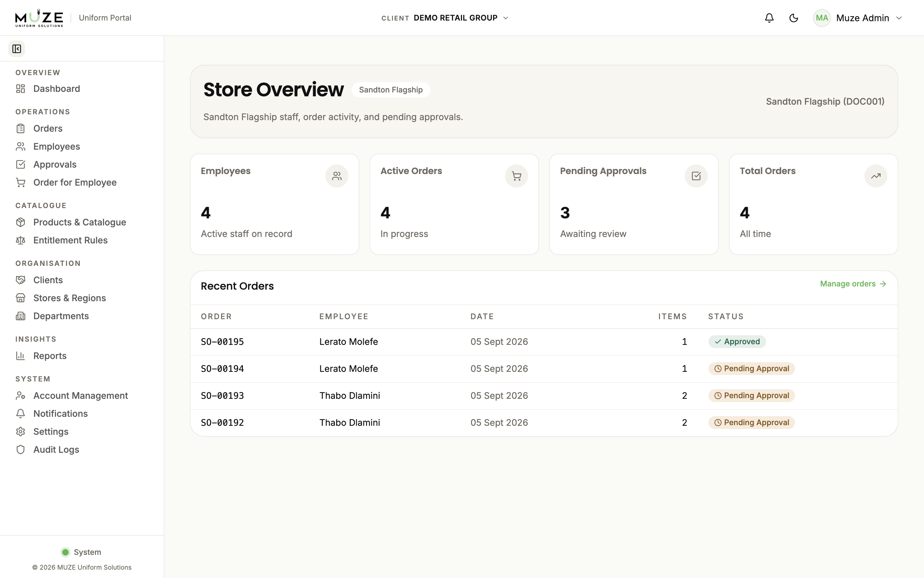This screenshot has height=578, width=924.
Task: Click the Employees people icon in sidebar
Action: (x=21, y=146)
